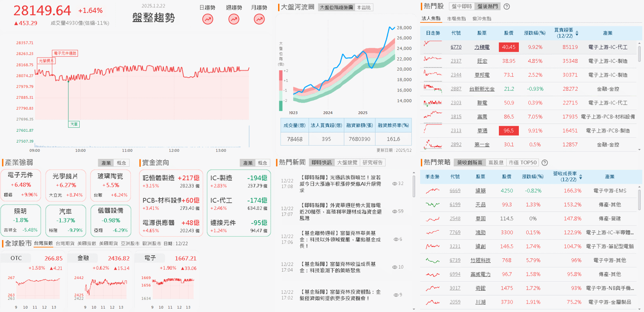Screen dimensions: 644x312
Task: Select 營收創新高 strategy tab
Action: point(470,162)
